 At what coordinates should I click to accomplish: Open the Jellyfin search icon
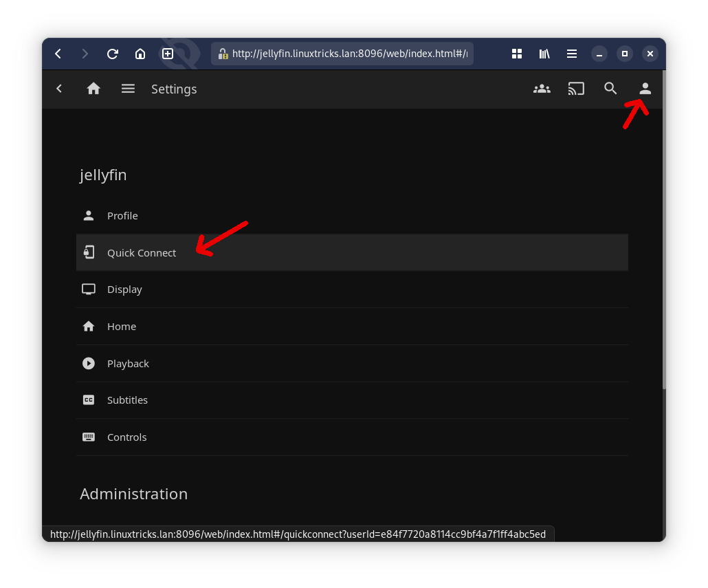(x=610, y=89)
